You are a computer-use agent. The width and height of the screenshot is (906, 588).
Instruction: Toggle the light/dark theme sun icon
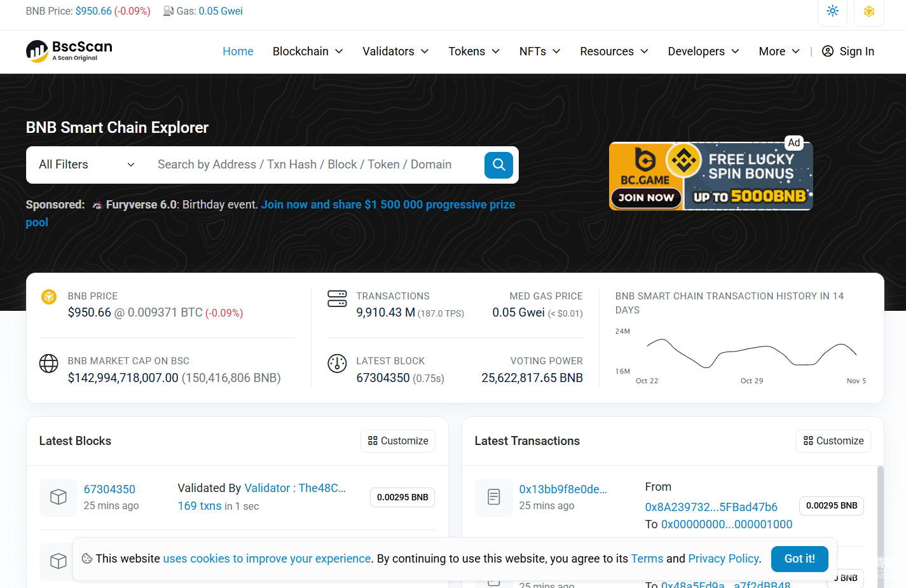832,11
